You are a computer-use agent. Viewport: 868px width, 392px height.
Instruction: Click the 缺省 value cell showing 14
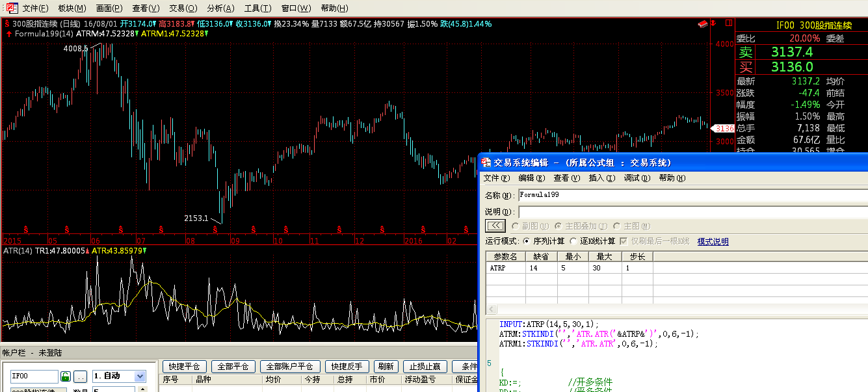coord(542,267)
